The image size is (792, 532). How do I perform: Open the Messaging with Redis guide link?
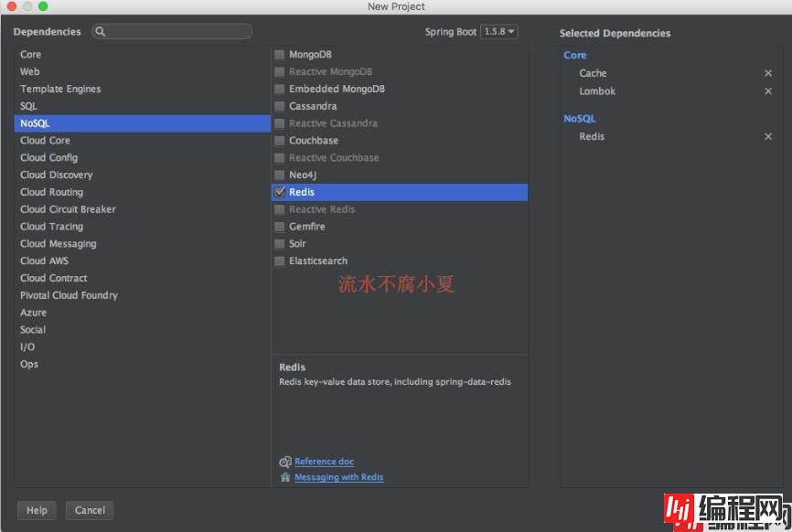[x=338, y=477]
